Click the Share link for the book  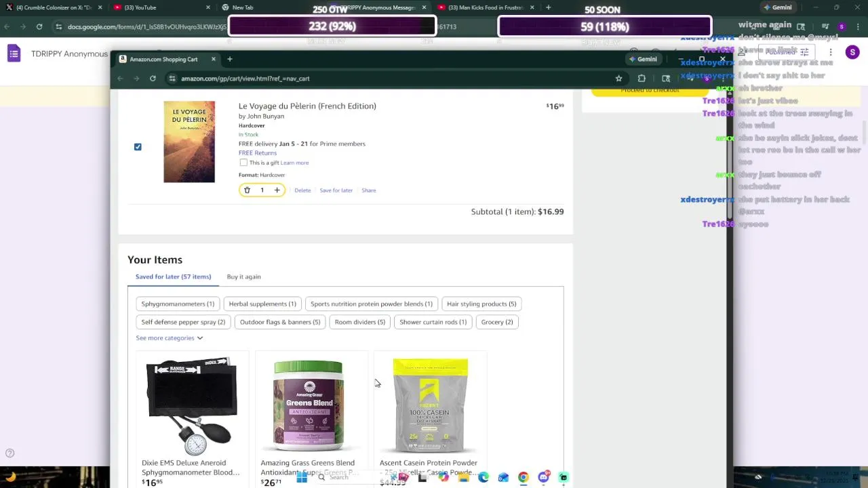[x=369, y=190]
